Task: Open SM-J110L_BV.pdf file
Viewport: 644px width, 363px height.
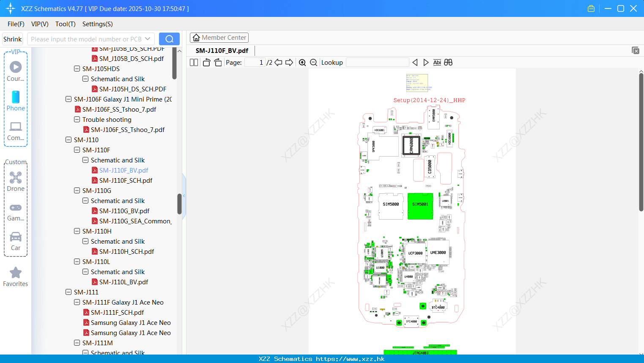Action: [123, 282]
